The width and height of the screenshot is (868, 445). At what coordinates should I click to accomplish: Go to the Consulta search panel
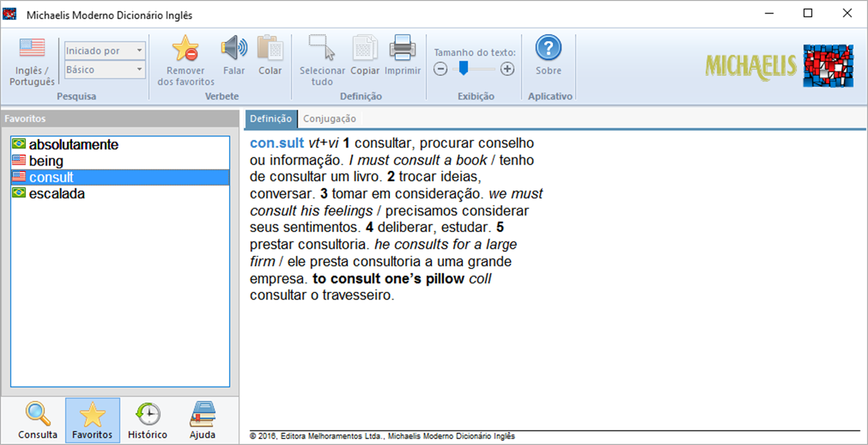tap(38, 420)
